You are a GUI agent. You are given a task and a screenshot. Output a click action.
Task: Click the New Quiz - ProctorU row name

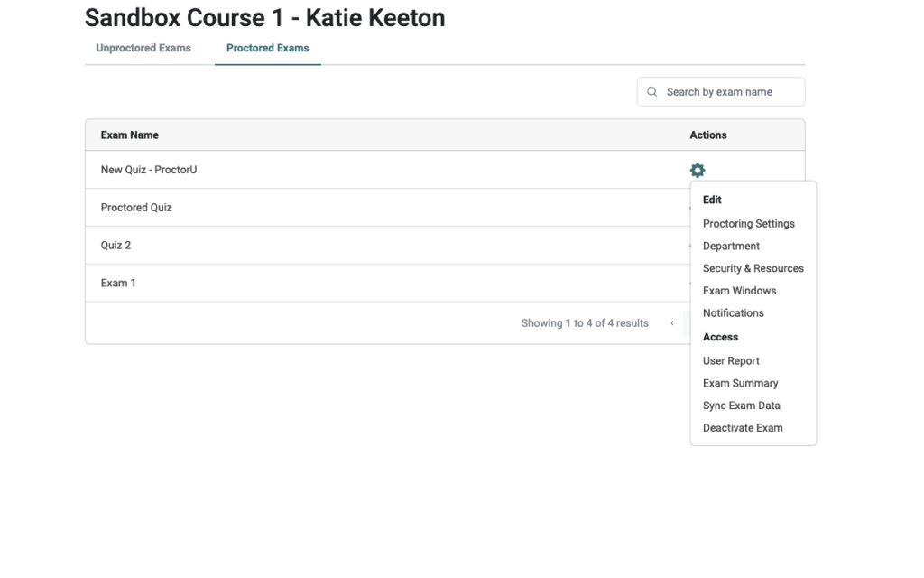coord(149,170)
